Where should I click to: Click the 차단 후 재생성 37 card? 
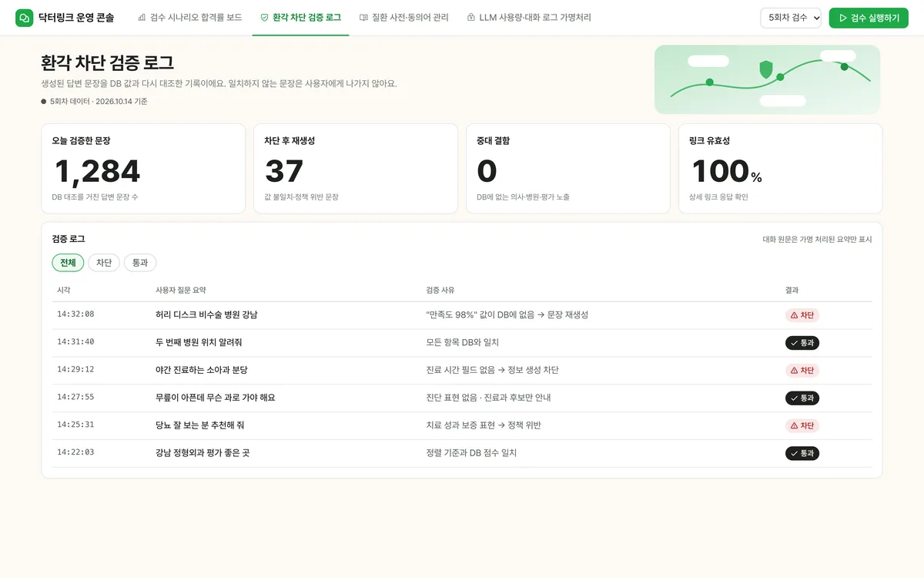356,169
